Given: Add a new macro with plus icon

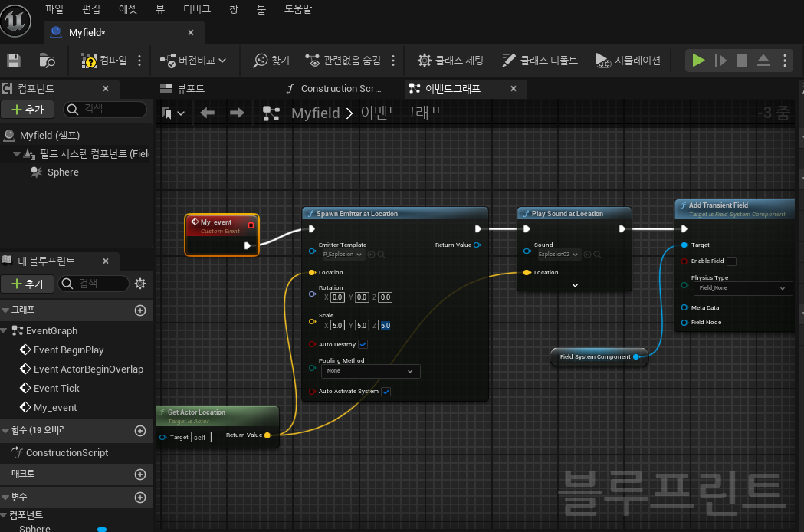Looking at the screenshot, I should (x=140, y=475).
